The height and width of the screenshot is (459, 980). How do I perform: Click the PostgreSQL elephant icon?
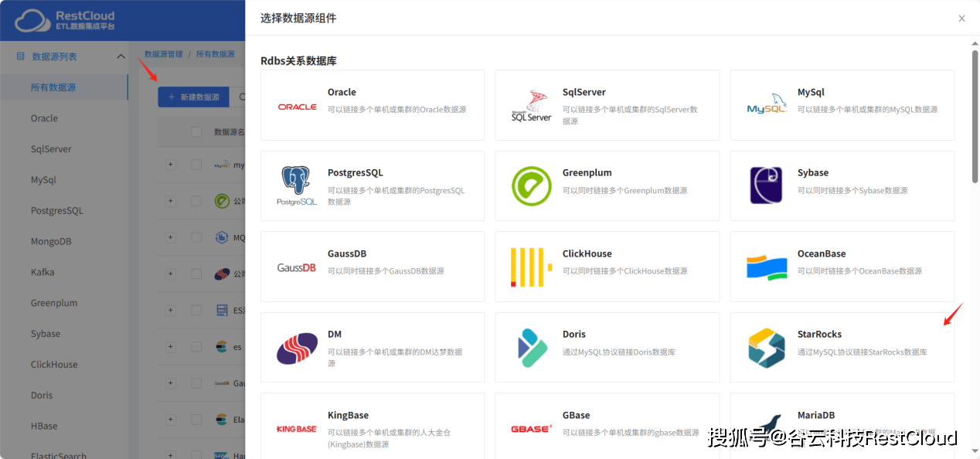(x=298, y=186)
